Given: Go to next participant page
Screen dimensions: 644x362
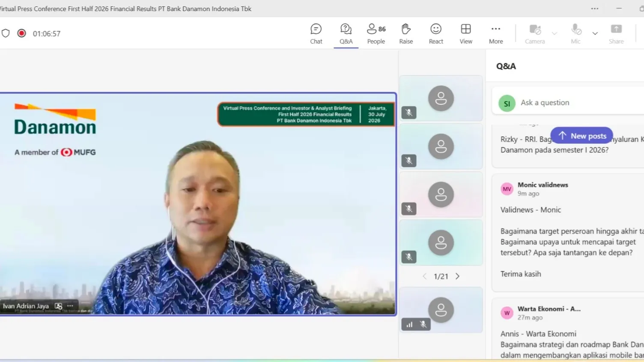Looking at the screenshot, I should 457,276.
